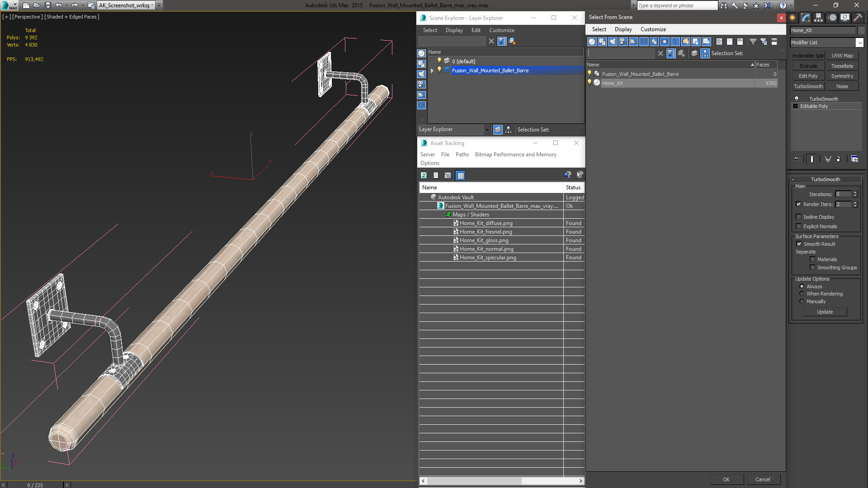The width and height of the screenshot is (868, 488).
Task: Click the Display Cameras filter icon
Action: [x=623, y=42]
